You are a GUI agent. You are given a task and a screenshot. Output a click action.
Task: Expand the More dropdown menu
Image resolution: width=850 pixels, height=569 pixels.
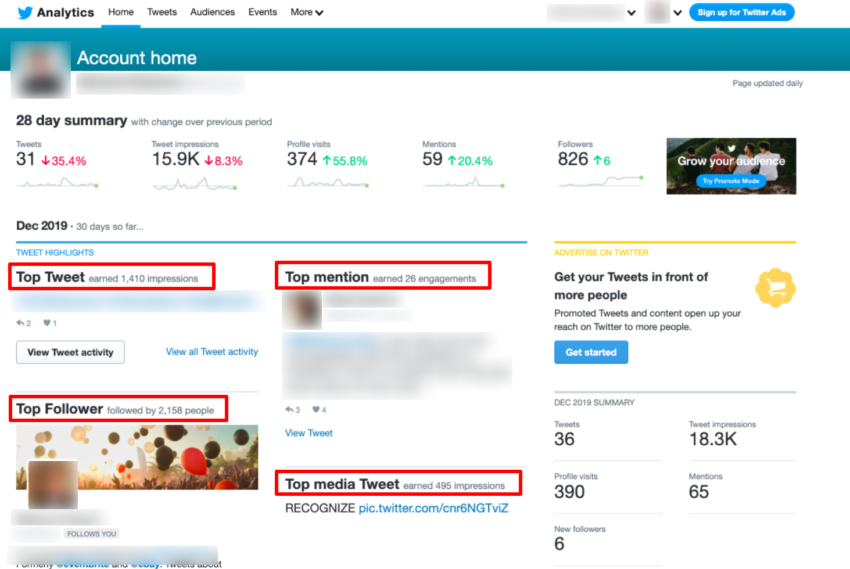(307, 13)
